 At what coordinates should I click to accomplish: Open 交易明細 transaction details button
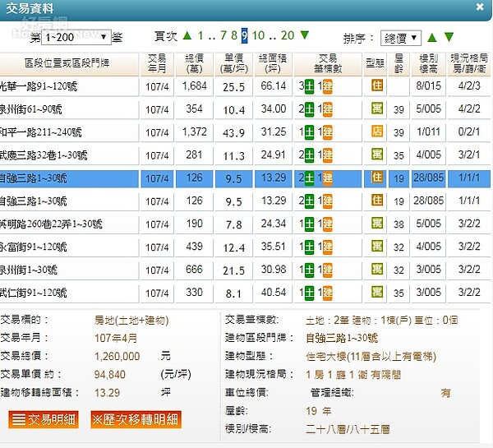tap(44, 419)
